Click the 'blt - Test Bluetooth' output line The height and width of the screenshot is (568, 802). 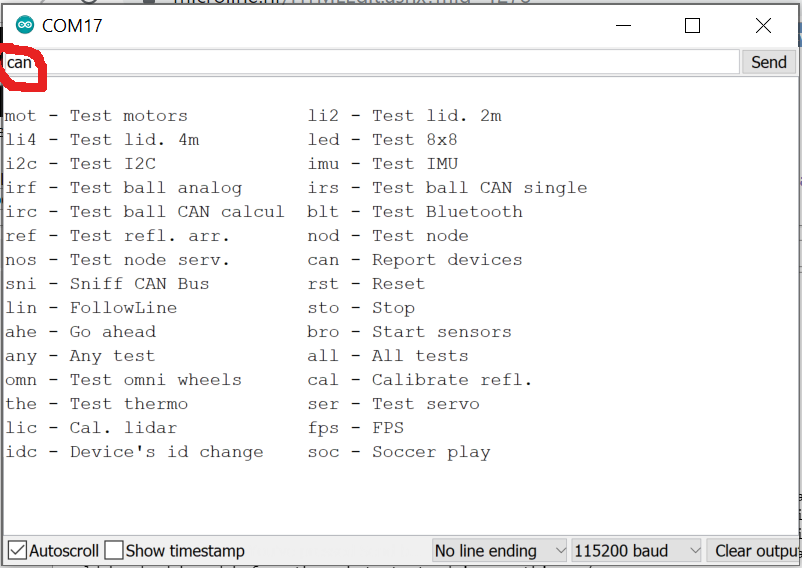click(x=415, y=212)
